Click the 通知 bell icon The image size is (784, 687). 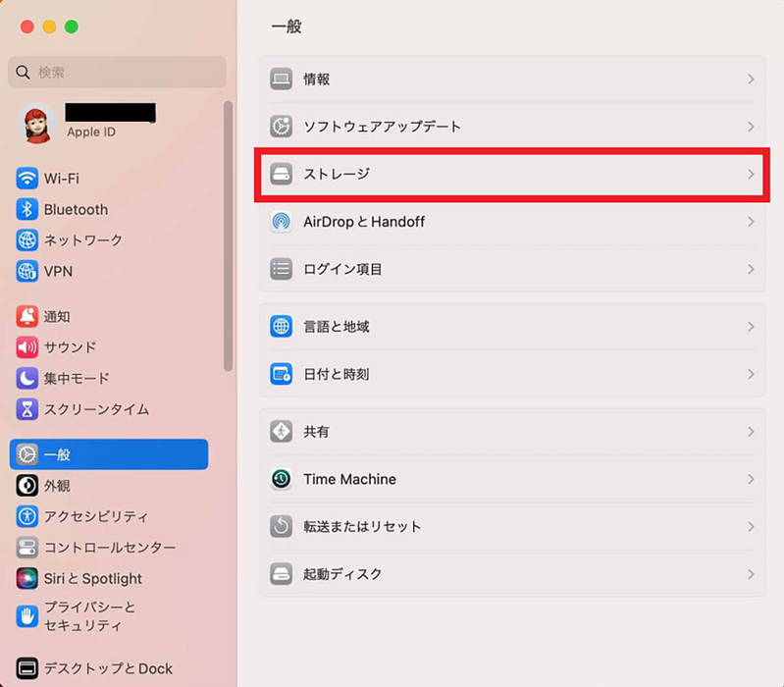[27, 316]
